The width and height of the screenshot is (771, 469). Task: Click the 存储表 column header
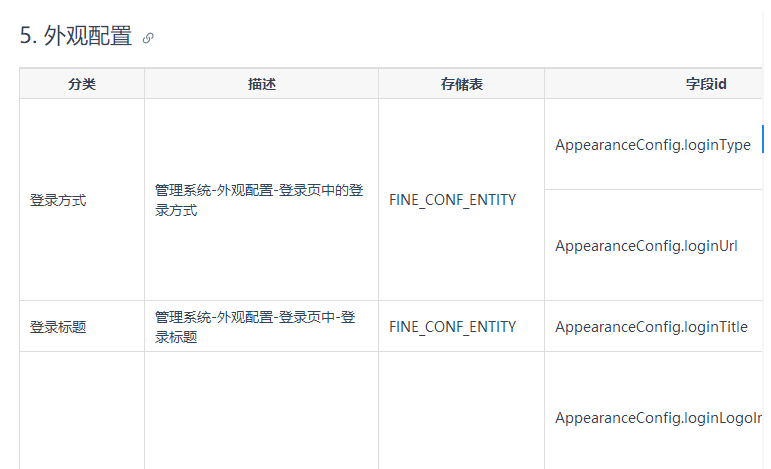click(x=462, y=84)
